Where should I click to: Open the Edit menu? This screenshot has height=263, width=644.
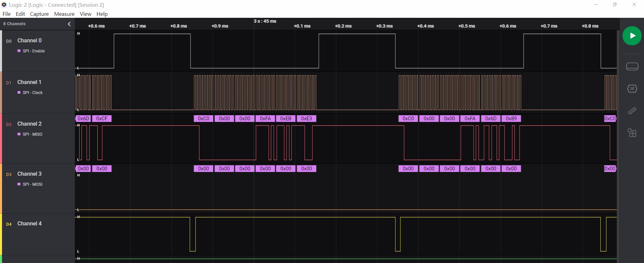coord(20,14)
